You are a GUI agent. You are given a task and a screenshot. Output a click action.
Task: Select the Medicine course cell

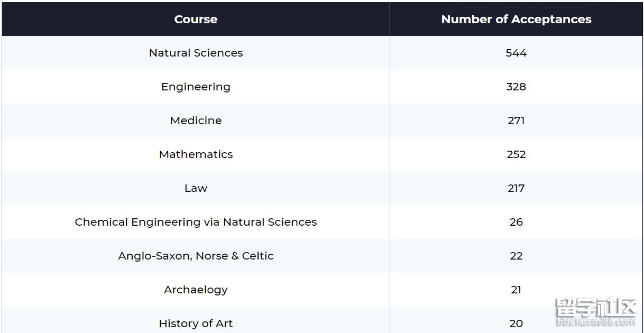coord(196,121)
